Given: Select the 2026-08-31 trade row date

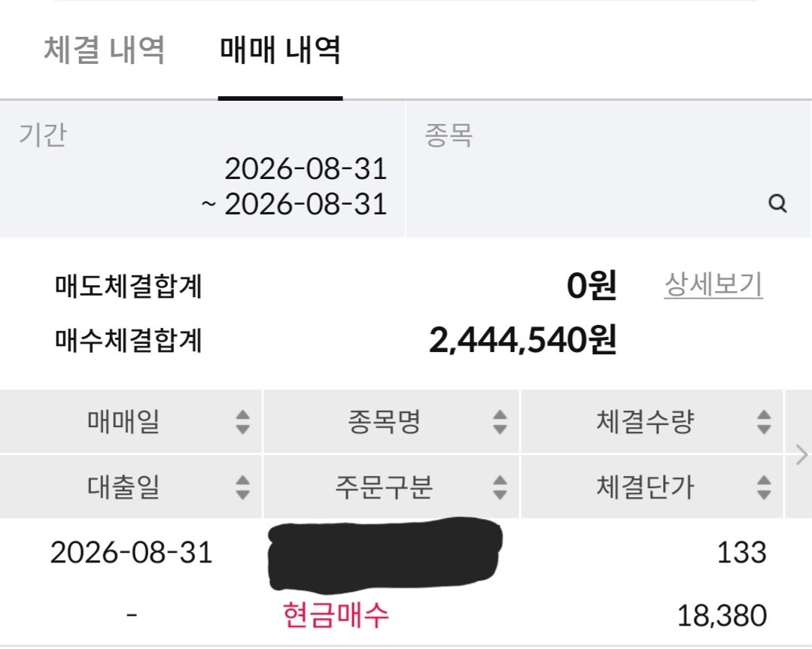Looking at the screenshot, I should [x=132, y=553].
